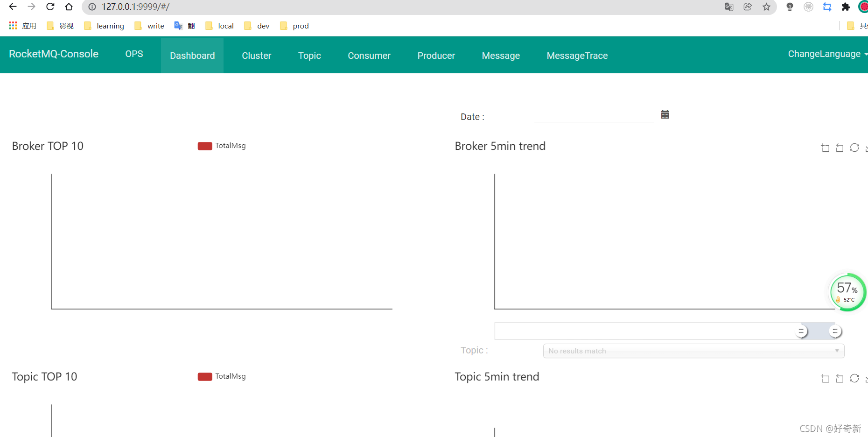This screenshot has height=437, width=868.
Task: Open the extensions puzzle icon
Action: tap(846, 7)
